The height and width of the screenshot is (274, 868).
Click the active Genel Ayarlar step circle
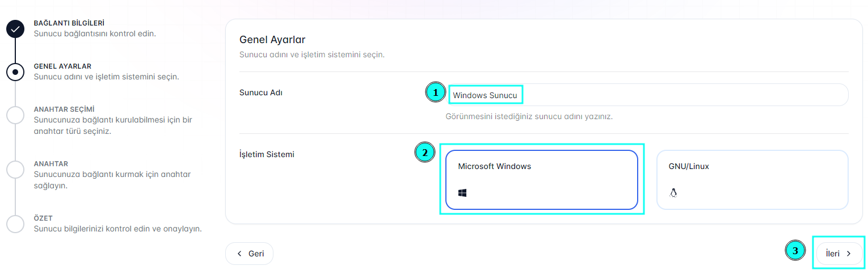[x=15, y=71]
